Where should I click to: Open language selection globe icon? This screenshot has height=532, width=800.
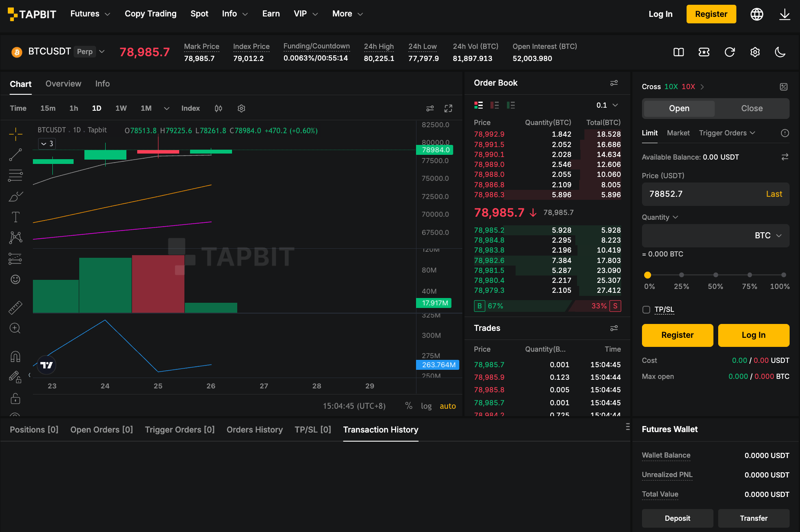pos(757,14)
